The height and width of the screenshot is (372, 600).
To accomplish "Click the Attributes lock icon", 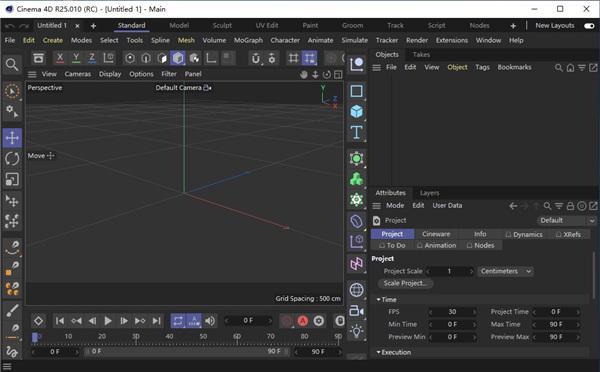I will coord(570,206).
